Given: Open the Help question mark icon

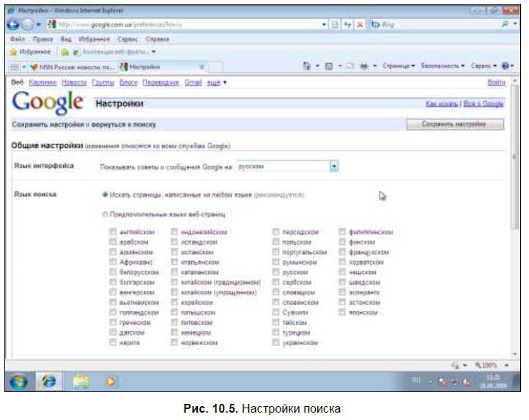Looking at the screenshot, I should click(505, 66).
